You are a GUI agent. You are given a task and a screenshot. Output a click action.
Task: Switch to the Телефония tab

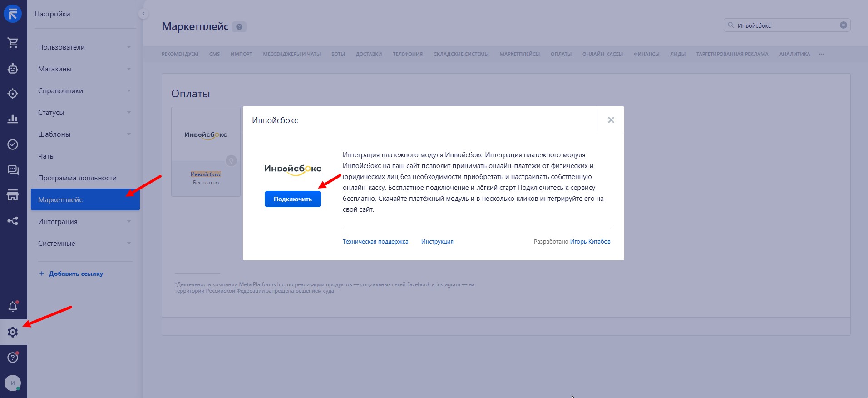pos(408,54)
